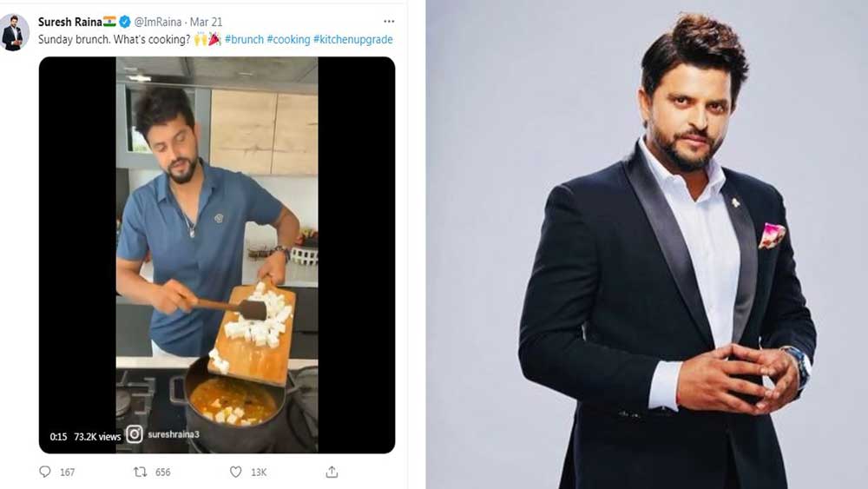Open the profile avatar thumbnail
Screen dimensions: 868x489
point(15,32)
